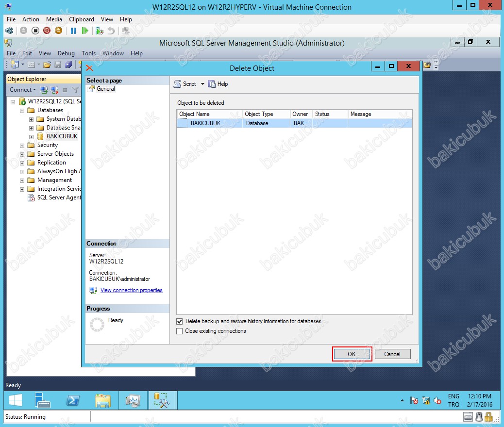Screen dimensions: 504x427
Task: Click the Windows Start button
Action: tap(15, 400)
